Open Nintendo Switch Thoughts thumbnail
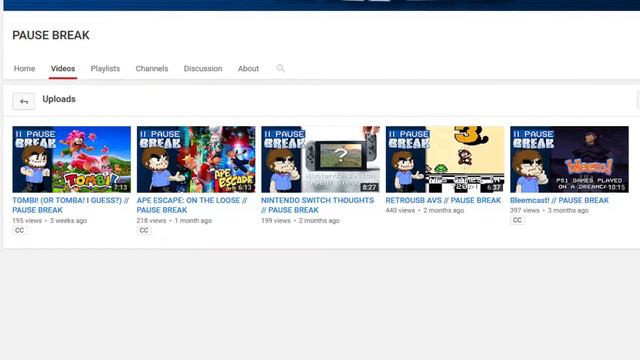 pos(320,159)
